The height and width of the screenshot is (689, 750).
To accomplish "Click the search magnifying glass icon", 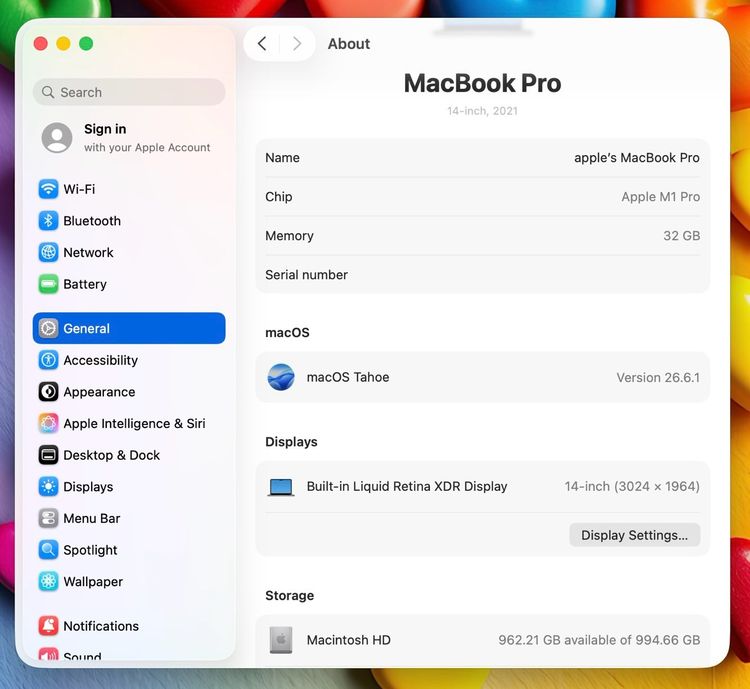I will coord(48,92).
